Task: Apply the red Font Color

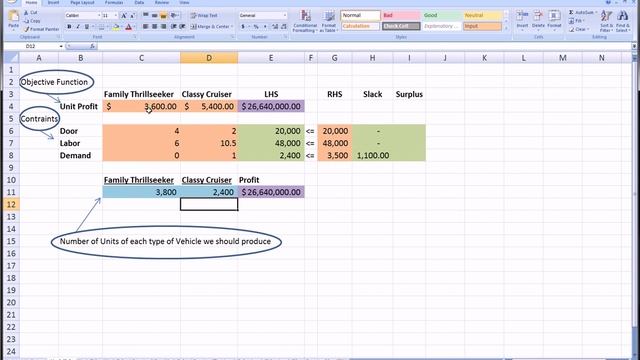Action: (x=128, y=27)
